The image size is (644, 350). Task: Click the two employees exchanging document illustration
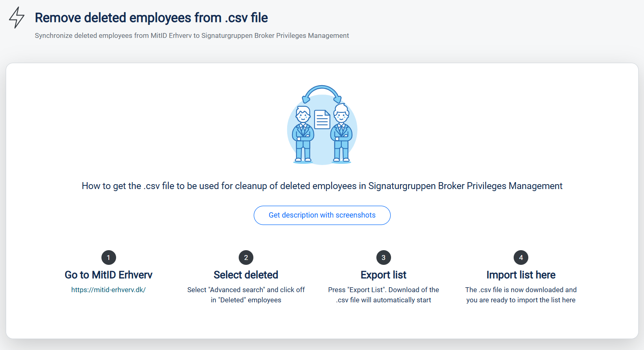coord(322,125)
